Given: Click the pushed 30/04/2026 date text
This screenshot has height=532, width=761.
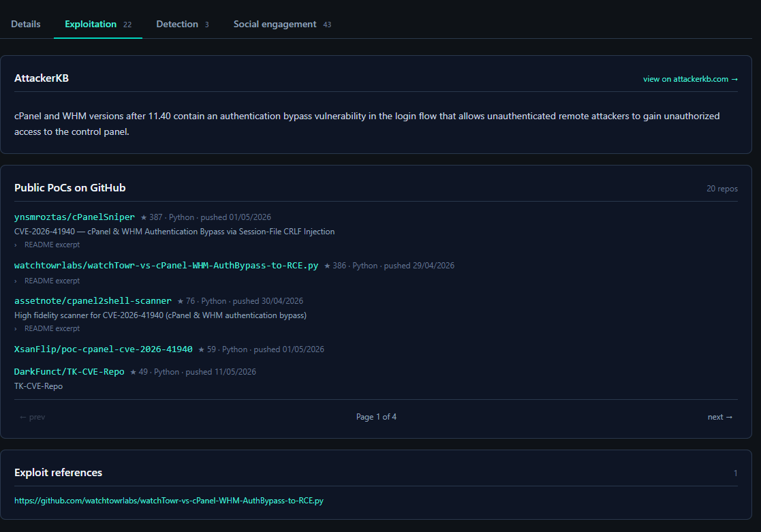Looking at the screenshot, I should tap(268, 301).
